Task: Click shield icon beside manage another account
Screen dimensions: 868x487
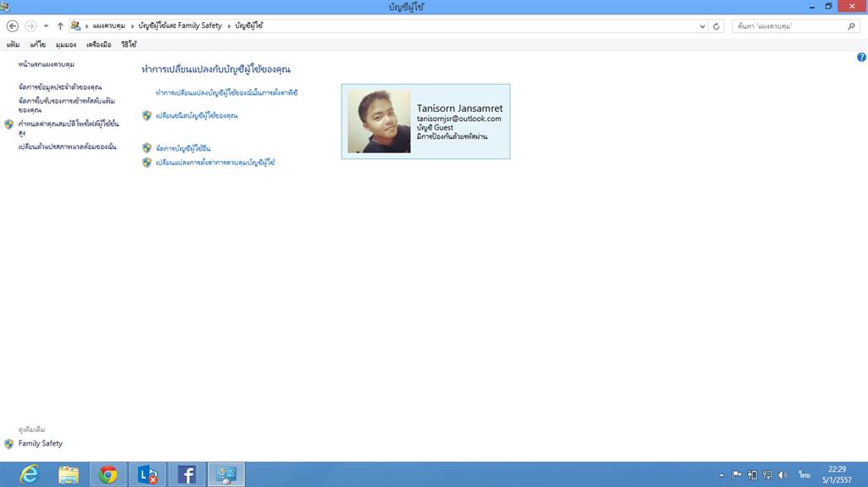Action: 147,147
